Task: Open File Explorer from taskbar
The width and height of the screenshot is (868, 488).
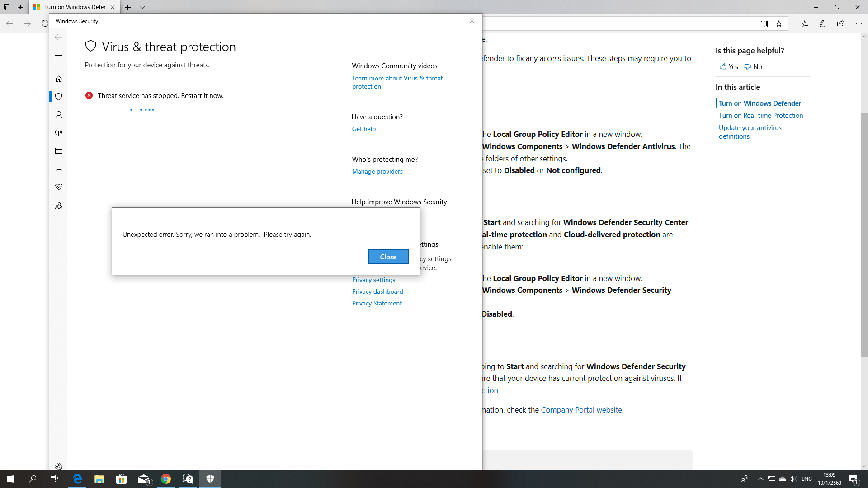Action: 99,479
